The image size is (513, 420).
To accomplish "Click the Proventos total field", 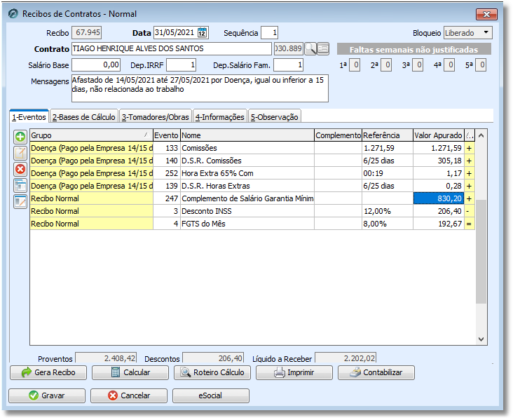I will (x=106, y=358).
